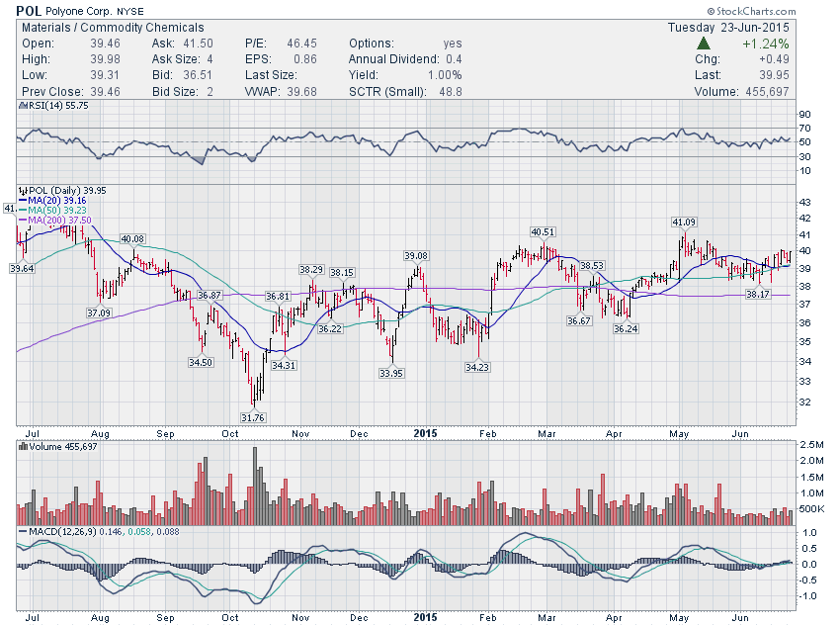Click the VWAP value 39.68

point(301,92)
